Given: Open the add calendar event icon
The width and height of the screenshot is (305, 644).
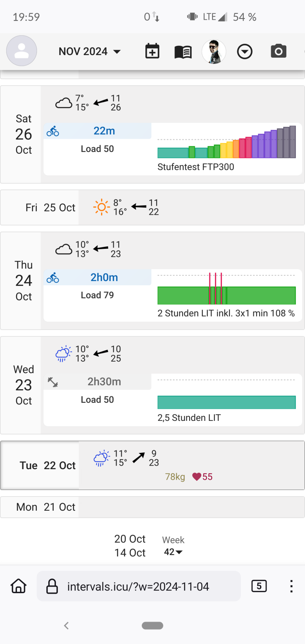Looking at the screenshot, I should (152, 51).
